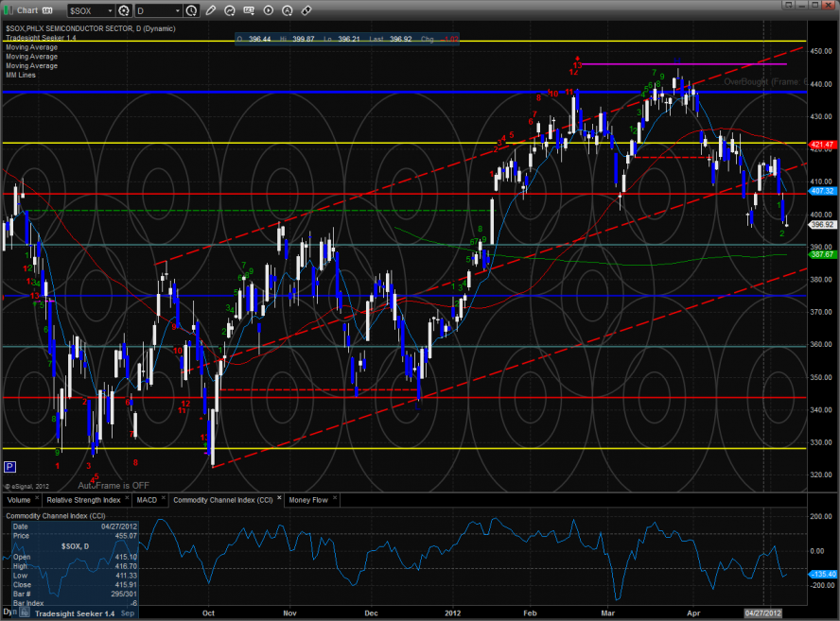Click the blue P icon on chart

click(10, 466)
